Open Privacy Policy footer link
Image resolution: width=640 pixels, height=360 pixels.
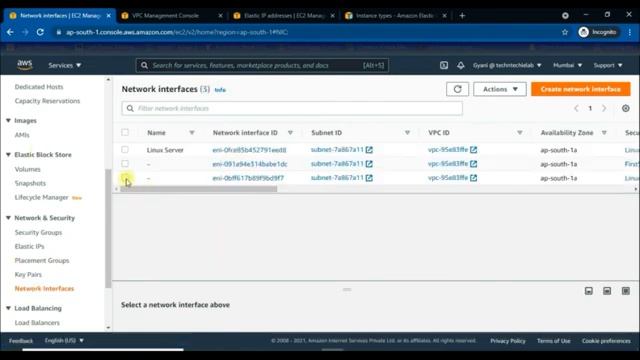coord(508,340)
